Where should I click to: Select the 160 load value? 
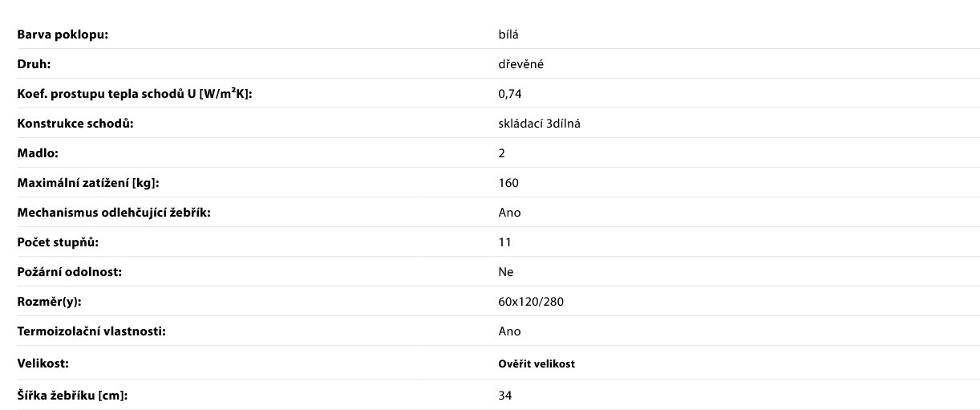508,183
